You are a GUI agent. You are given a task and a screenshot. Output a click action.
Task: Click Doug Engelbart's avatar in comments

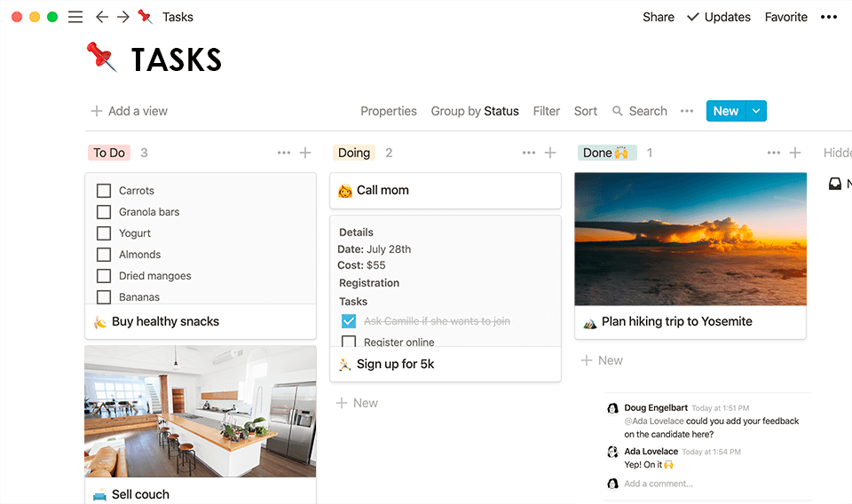[613, 408]
